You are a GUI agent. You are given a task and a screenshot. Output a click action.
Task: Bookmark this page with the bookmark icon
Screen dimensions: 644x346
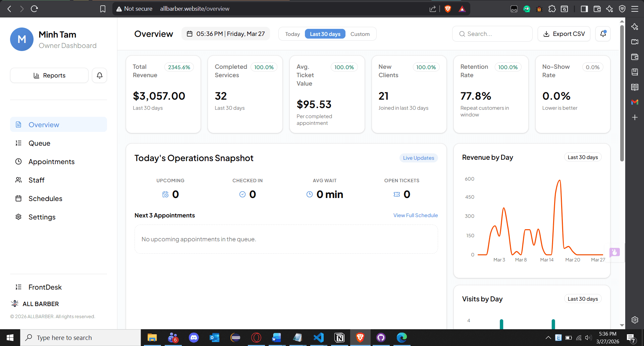(x=103, y=9)
